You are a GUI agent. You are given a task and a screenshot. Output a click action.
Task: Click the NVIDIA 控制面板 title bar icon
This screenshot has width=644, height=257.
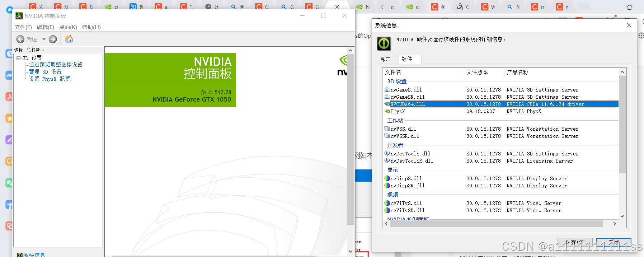tap(19, 16)
